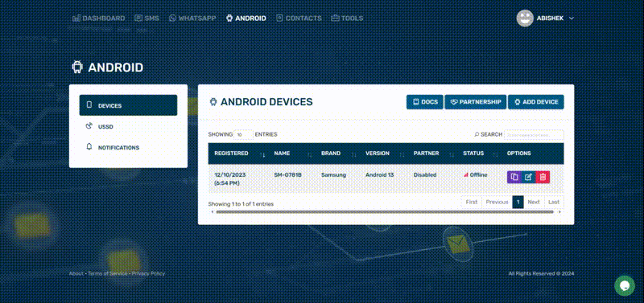The height and width of the screenshot is (303, 644).
Task: Click the edit icon for SM-G781B
Action: (x=529, y=177)
